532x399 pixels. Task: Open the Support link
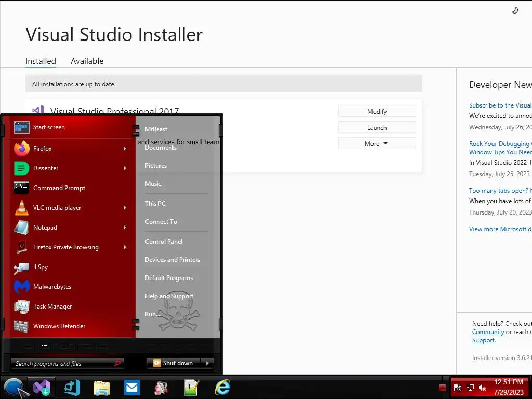pyautogui.click(x=483, y=340)
